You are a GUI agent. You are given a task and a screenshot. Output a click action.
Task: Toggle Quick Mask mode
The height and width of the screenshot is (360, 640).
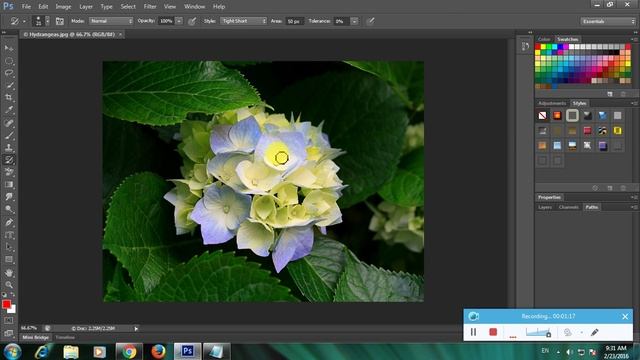click(9, 321)
